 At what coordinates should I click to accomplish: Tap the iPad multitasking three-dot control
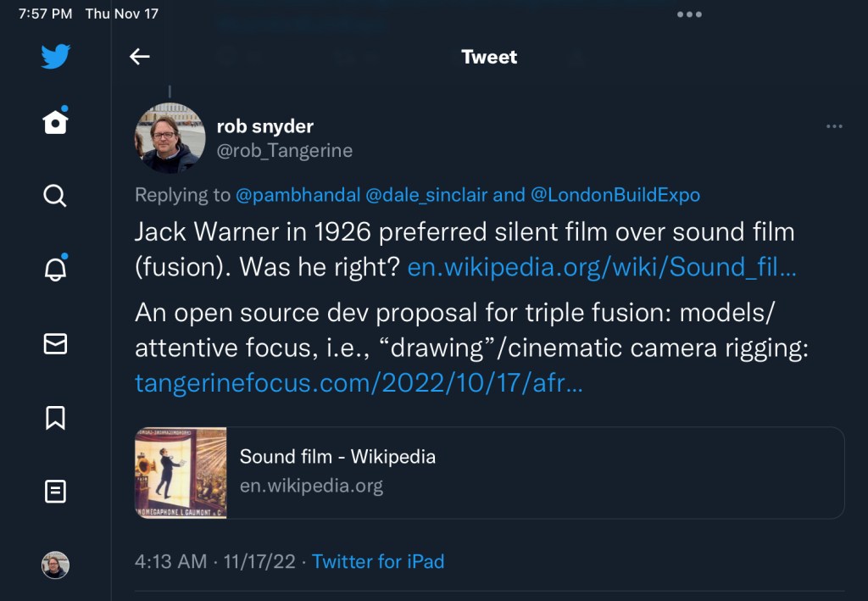pyautogui.click(x=689, y=14)
